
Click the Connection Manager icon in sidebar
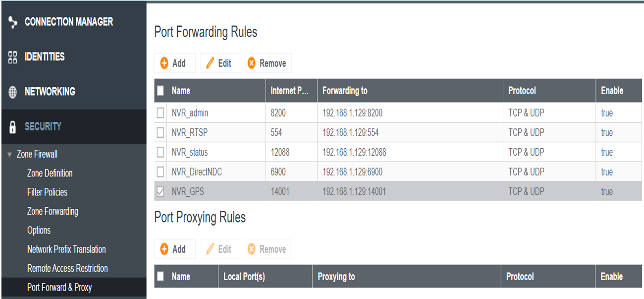(13, 22)
